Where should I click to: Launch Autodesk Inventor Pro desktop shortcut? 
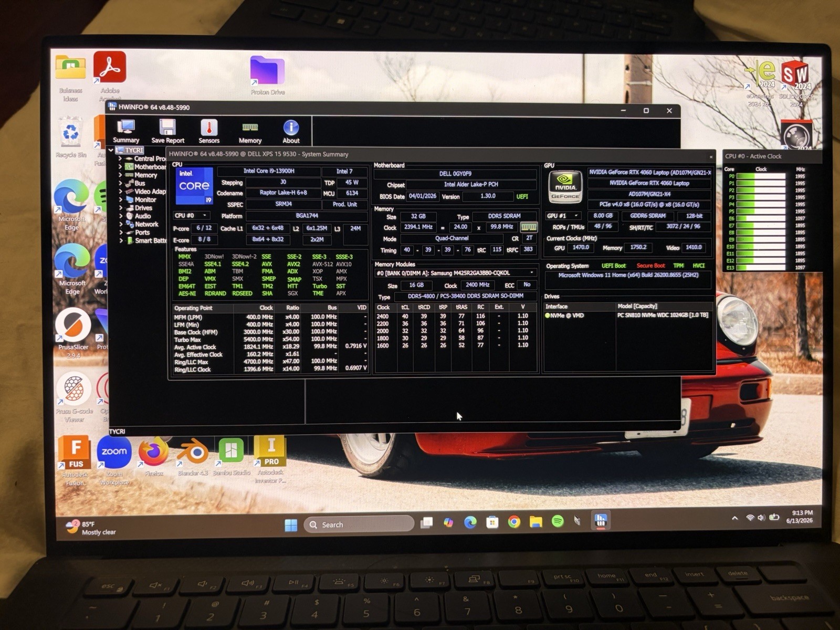271,459
